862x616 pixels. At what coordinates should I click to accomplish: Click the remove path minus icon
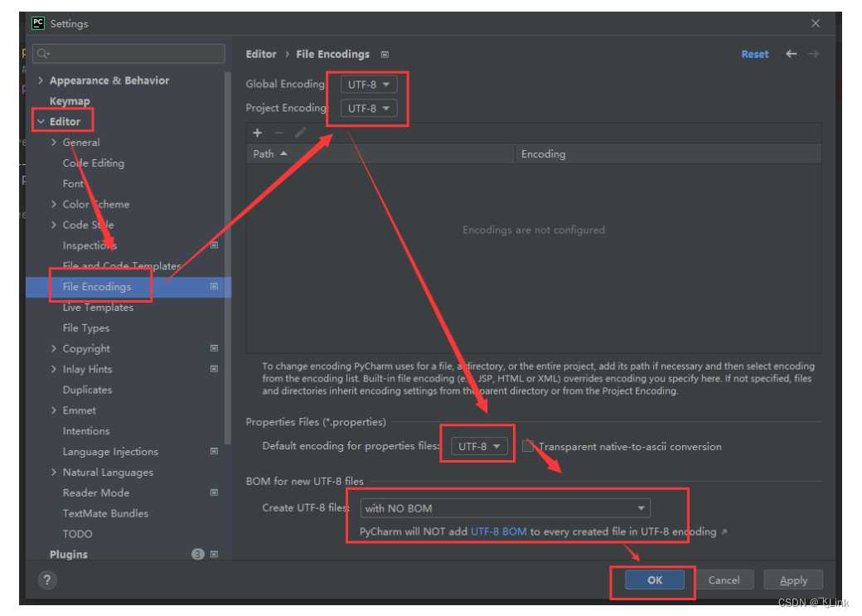[x=278, y=133]
